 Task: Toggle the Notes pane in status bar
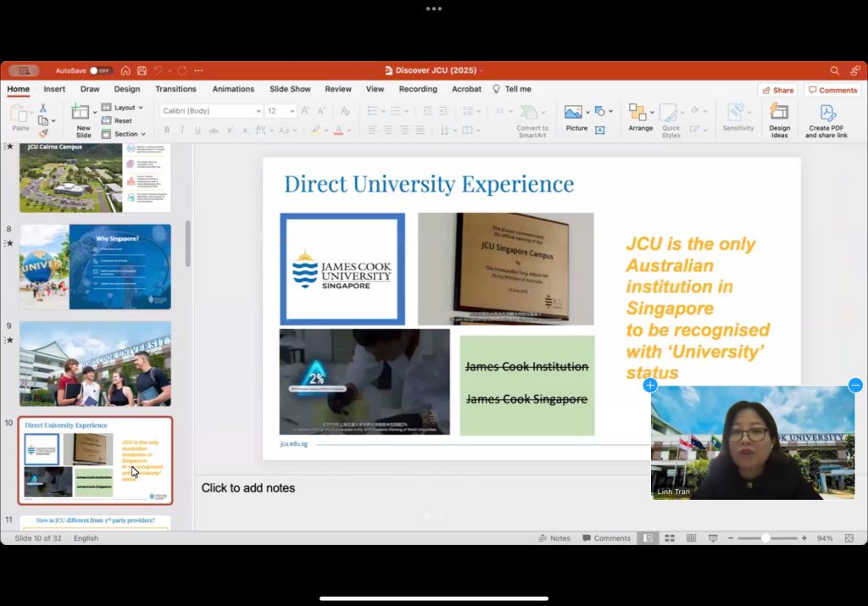point(554,538)
